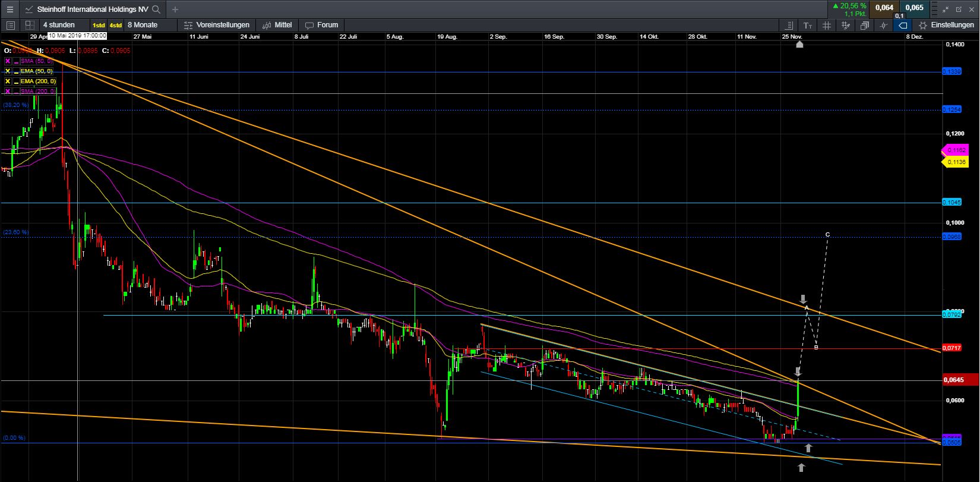Toggle the crosshair cursor tool

[884, 26]
